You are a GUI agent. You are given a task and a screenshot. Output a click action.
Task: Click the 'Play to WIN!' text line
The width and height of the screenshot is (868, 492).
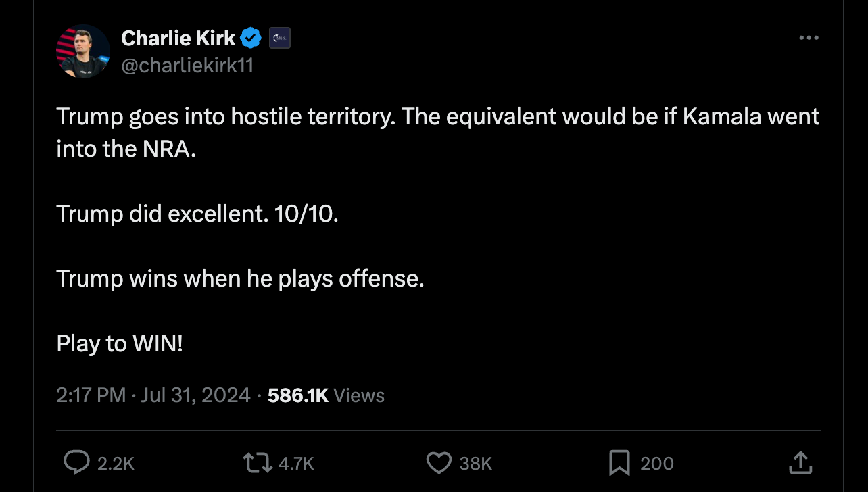tap(120, 343)
